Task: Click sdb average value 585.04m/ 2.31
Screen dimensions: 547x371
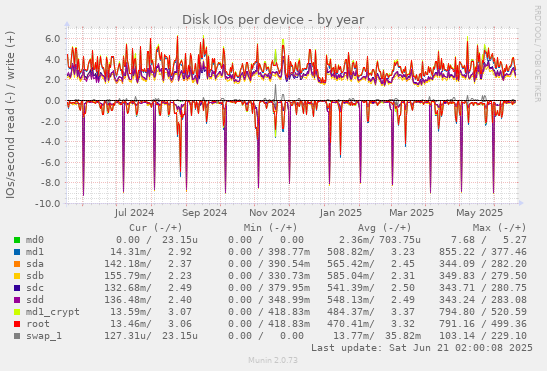Action: point(371,276)
